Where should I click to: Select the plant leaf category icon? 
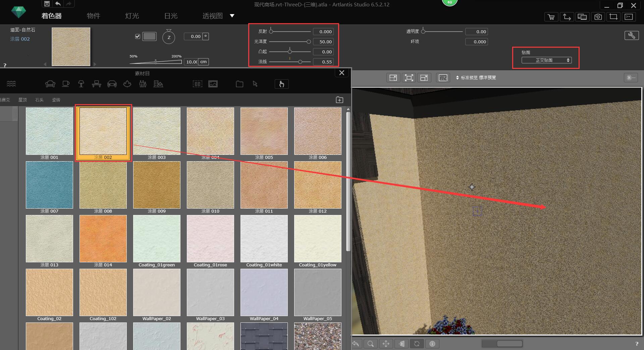click(127, 84)
